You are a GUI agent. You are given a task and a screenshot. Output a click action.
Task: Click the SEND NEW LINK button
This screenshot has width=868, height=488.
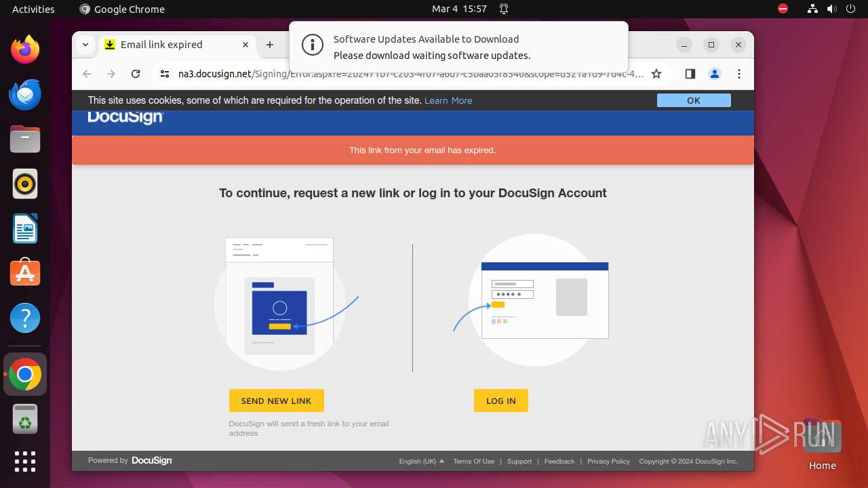[x=277, y=401]
